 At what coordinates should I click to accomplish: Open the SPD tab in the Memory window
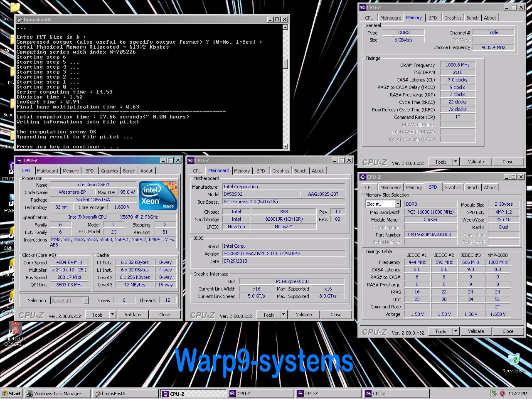(x=433, y=18)
